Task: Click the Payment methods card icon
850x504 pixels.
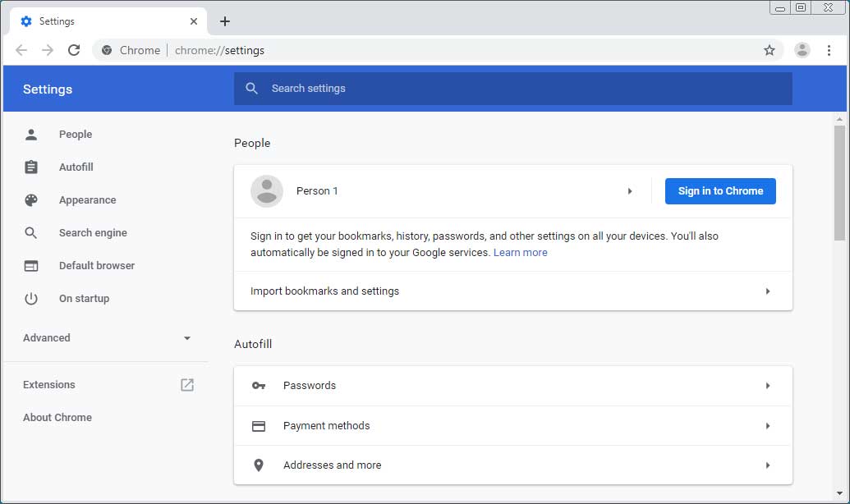Action: click(259, 426)
